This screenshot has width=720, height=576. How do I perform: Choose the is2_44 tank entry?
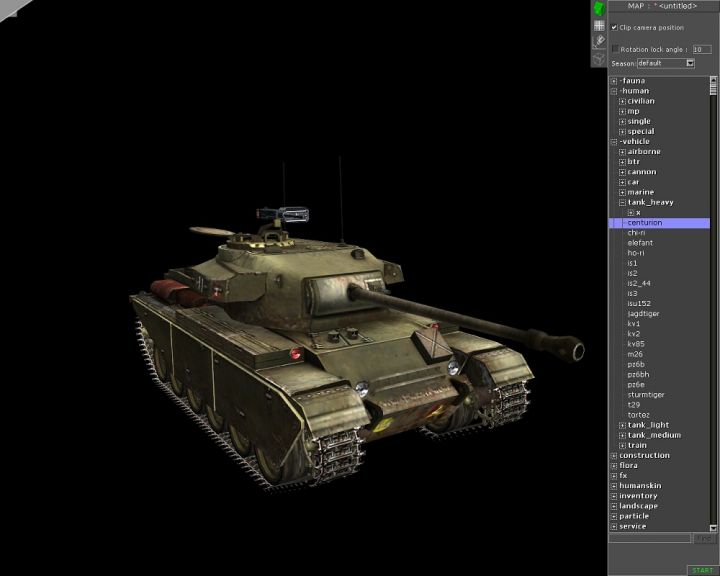click(639, 283)
